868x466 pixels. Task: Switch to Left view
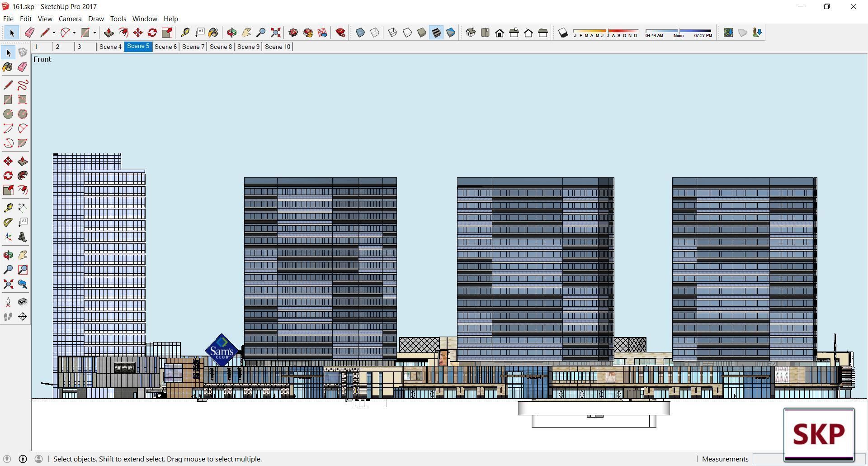(543, 33)
